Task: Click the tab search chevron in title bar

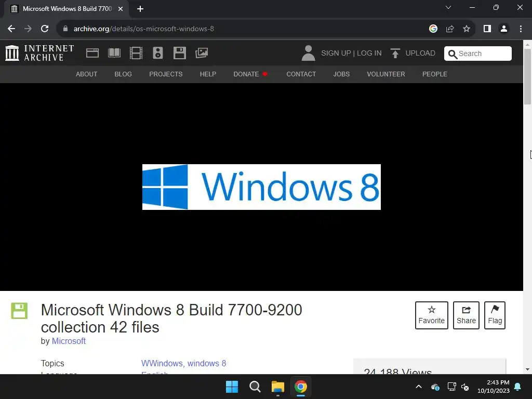Action: point(448,7)
